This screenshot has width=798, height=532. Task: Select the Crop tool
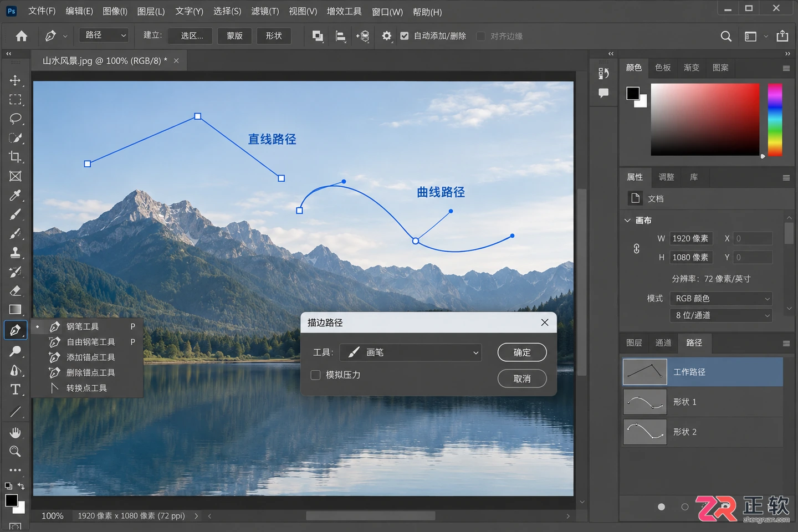coord(15,157)
